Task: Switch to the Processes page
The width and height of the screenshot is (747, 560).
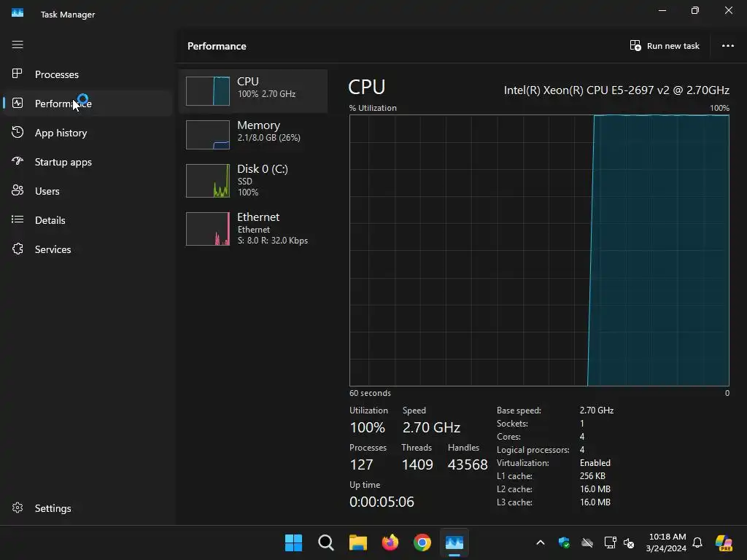Action: [57, 74]
